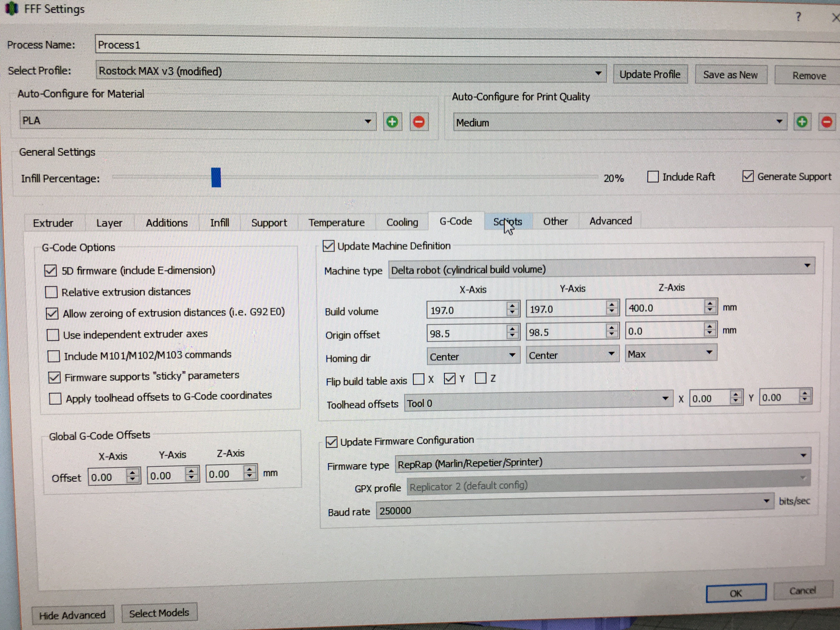Open the Temperature tab
Screen dimensions: 840x630
[336, 222]
